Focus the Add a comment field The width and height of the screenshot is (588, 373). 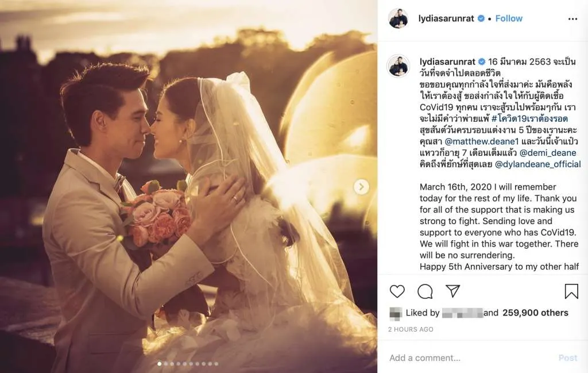(469, 358)
